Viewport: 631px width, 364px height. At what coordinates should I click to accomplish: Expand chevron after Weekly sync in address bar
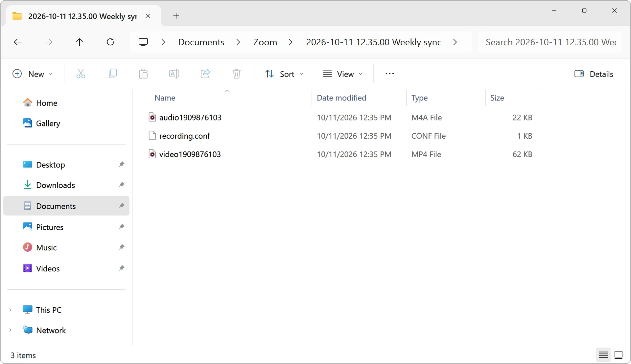pyautogui.click(x=455, y=42)
